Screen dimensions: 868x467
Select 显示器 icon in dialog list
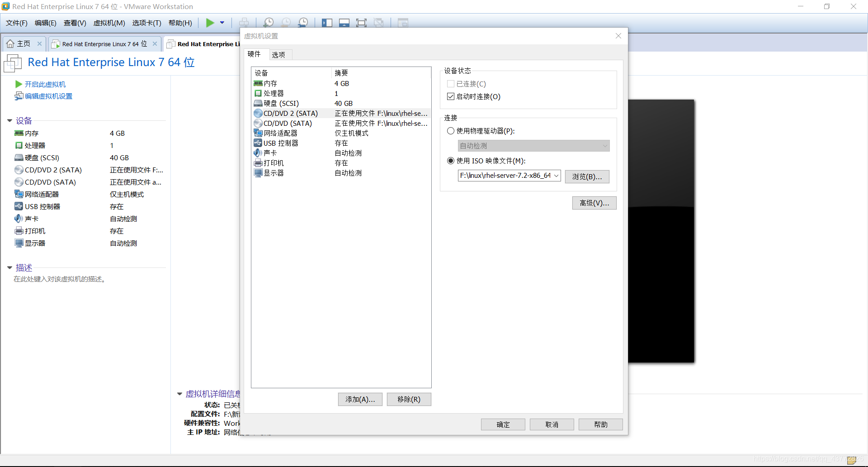click(x=258, y=173)
